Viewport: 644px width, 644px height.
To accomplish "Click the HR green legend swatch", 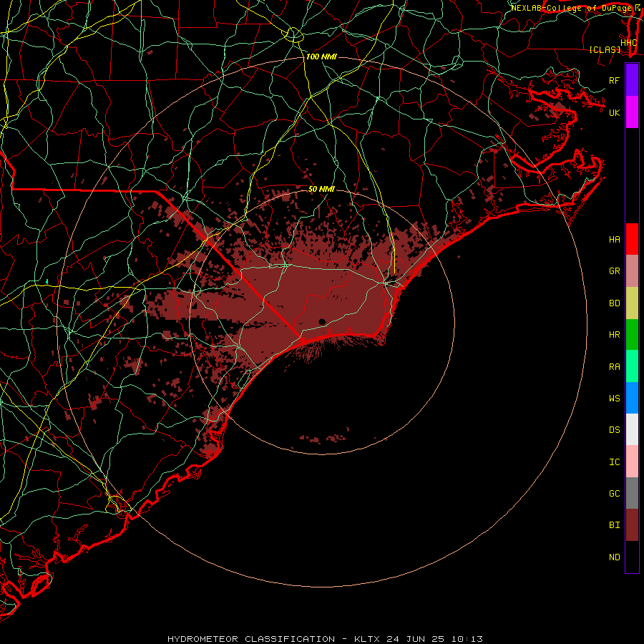I will coord(632,334).
